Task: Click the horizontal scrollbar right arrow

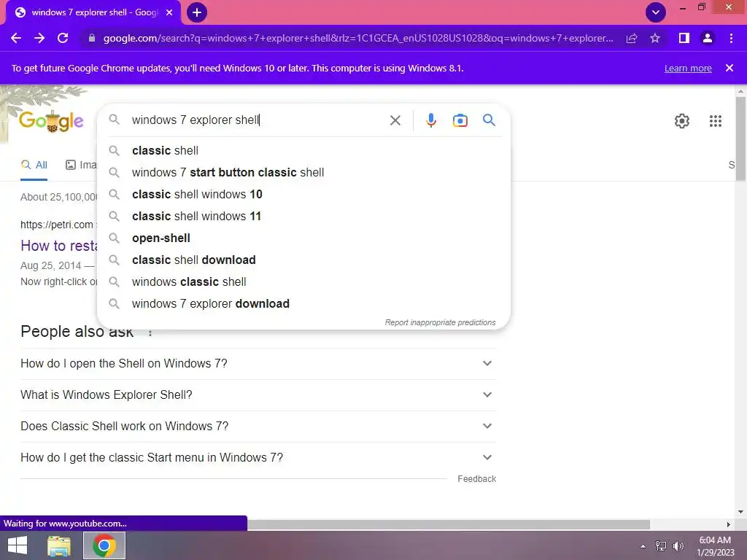Action: 729,524
